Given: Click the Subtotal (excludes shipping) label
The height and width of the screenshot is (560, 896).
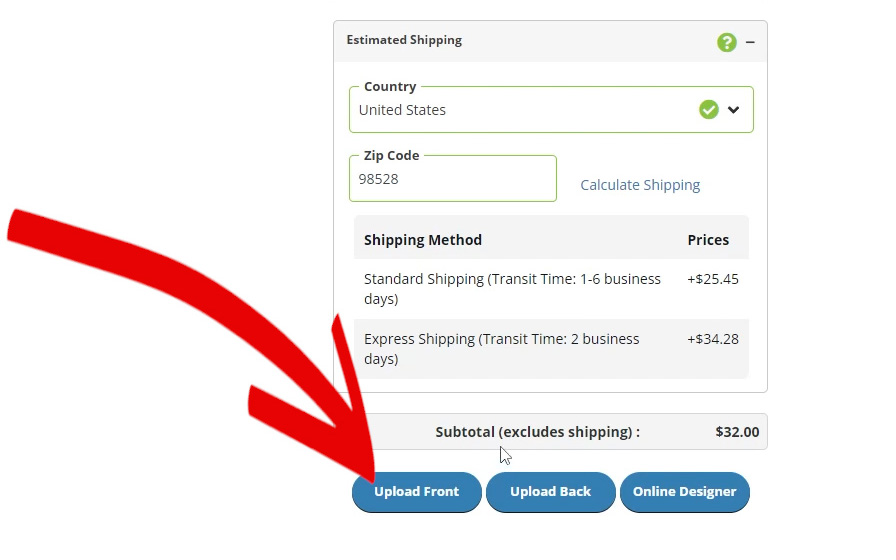Looking at the screenshot, I should (538, 432).
